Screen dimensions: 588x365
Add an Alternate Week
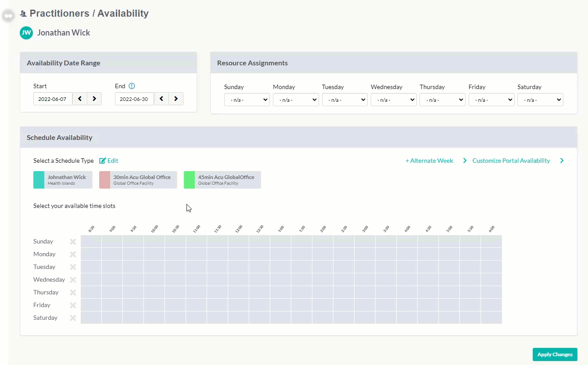[x=429, y=161]
